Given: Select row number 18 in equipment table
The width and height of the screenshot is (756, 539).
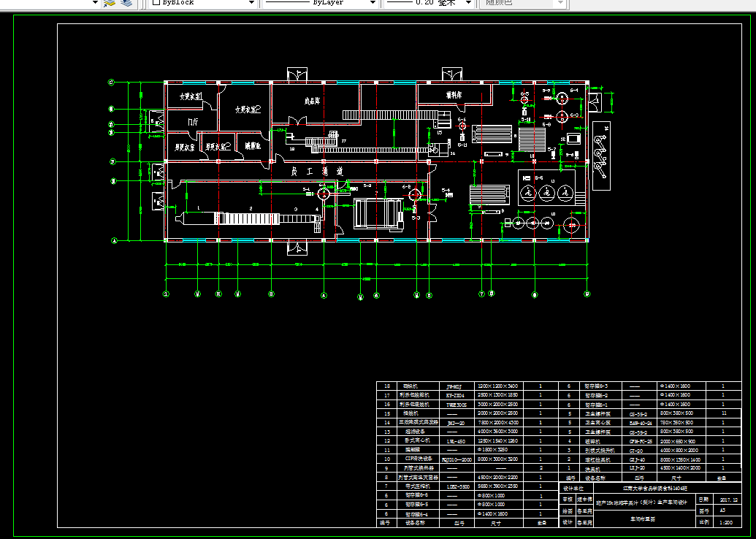Looking at the screenshot, I should (x=386, y=386).
